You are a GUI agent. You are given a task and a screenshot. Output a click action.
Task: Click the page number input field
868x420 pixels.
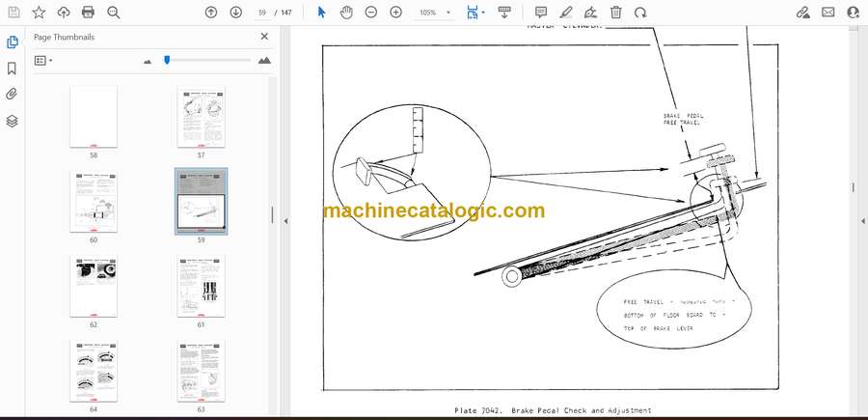pos(262,13)
